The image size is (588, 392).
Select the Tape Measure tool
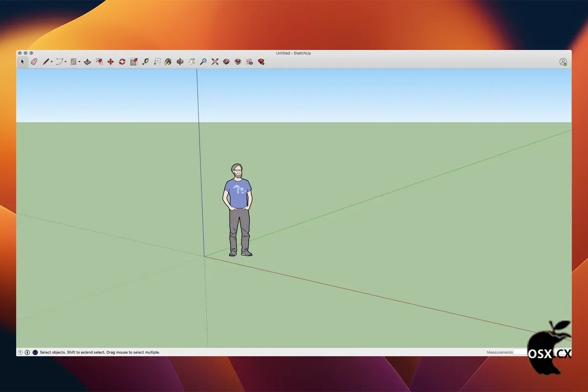click(x=146, y=62)
